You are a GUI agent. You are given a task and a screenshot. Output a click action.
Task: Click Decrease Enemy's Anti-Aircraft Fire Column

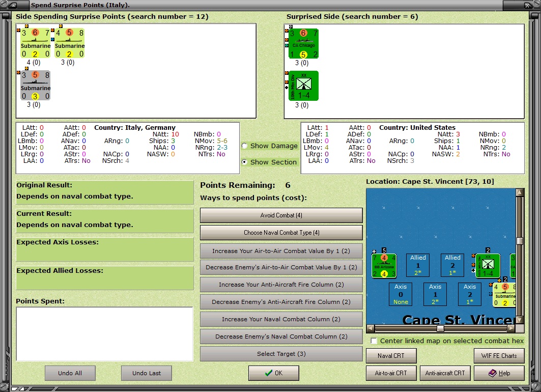click(x=281, y=302)
